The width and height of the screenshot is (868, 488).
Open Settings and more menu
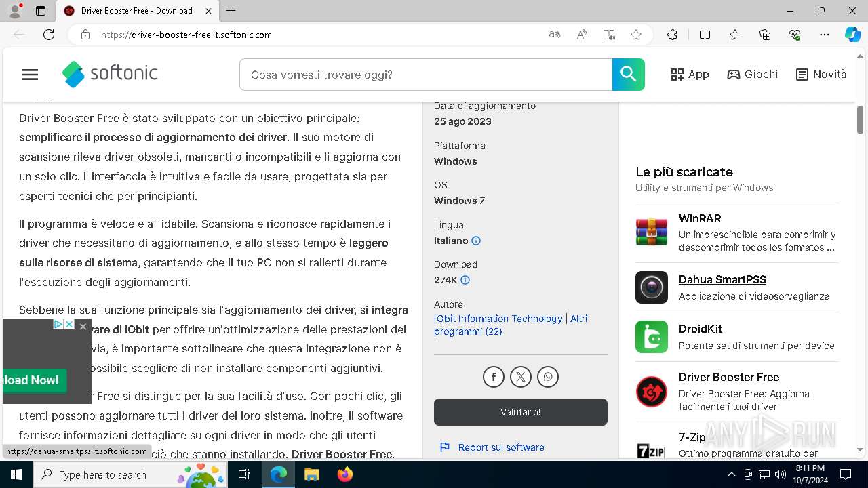tap(825, 35)
